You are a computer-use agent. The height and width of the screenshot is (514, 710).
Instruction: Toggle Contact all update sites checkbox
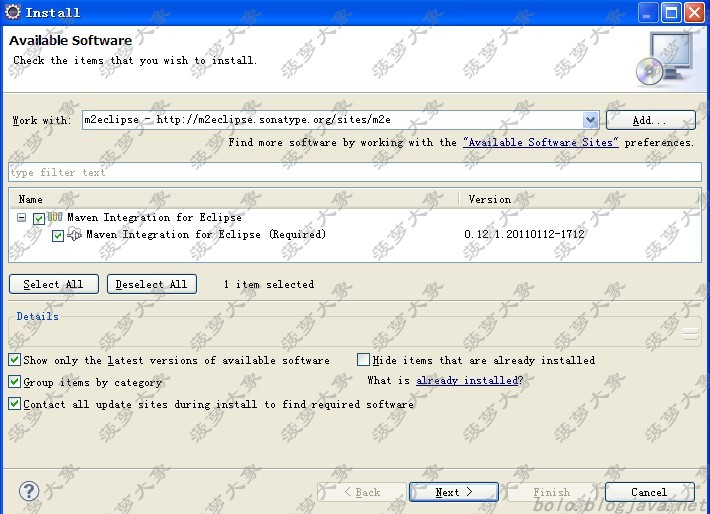[x=14, y=404]
